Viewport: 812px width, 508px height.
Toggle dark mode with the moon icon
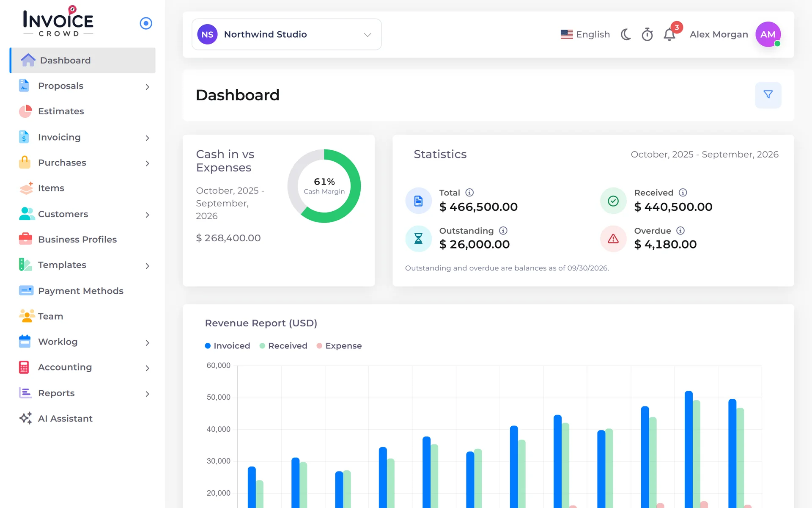(626, 34)
